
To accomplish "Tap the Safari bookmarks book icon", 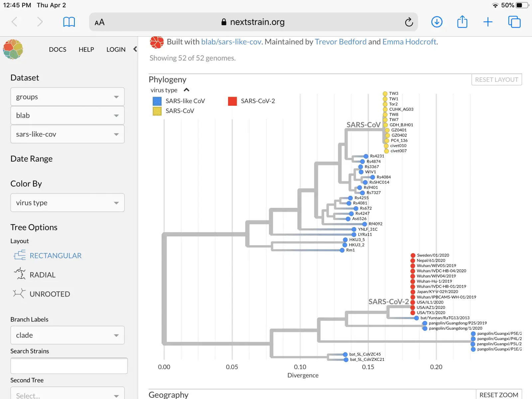I will (x=69, y=22).
